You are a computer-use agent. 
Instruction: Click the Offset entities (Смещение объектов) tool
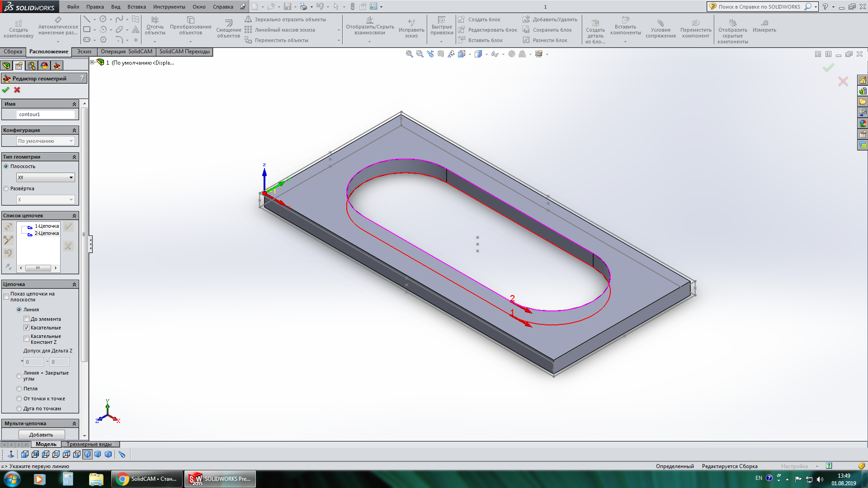228,28
